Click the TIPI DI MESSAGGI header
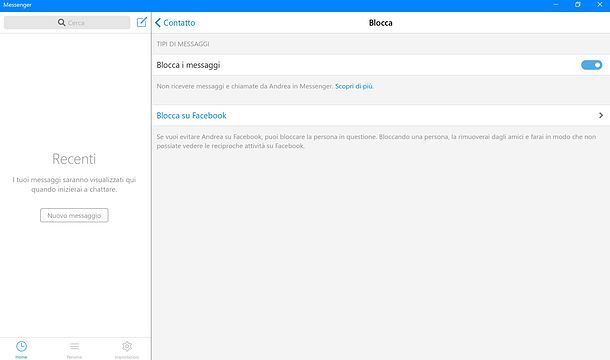This screenshot has height=360, width=610. 183,44
